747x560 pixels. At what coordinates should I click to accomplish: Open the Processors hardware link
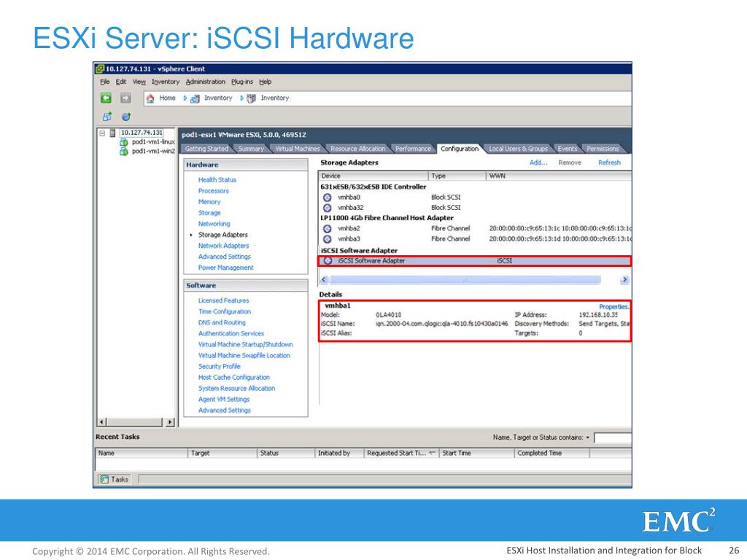(214, 190)
